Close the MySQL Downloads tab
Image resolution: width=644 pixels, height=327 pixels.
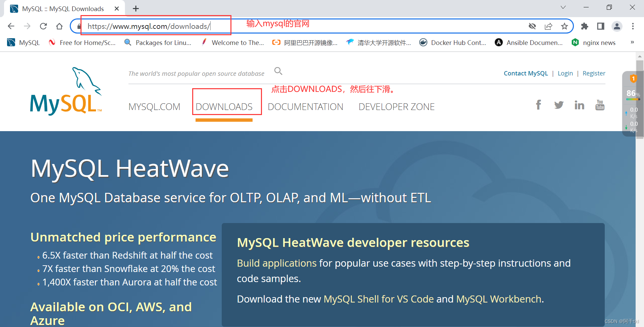point(117,9)
